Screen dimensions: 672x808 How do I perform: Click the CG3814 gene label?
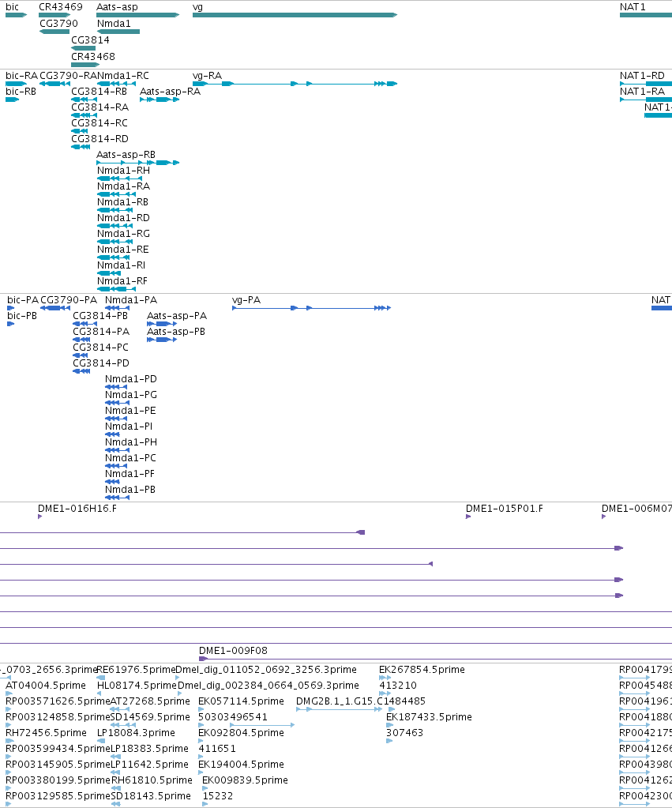(90, 40)
